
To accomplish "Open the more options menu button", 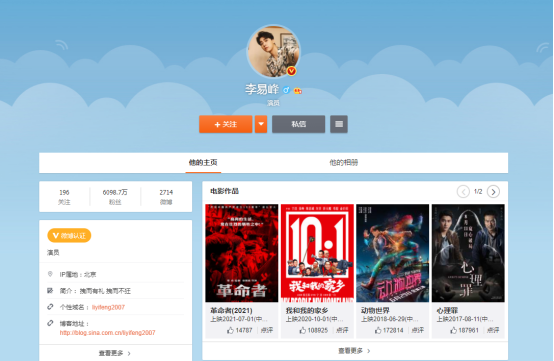I will pos(339,124).
